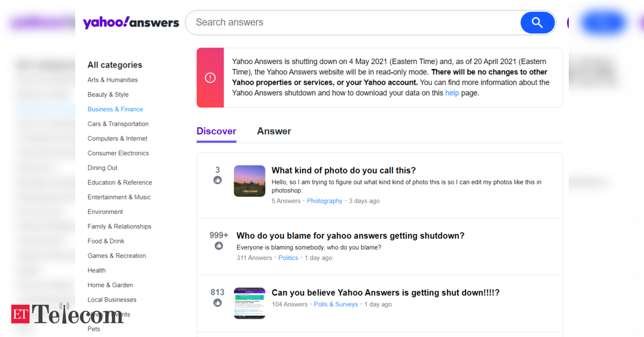Viewport: 644px width, 337px height.
Task: Select Business & Finance category
Action: tap(116, 109)
